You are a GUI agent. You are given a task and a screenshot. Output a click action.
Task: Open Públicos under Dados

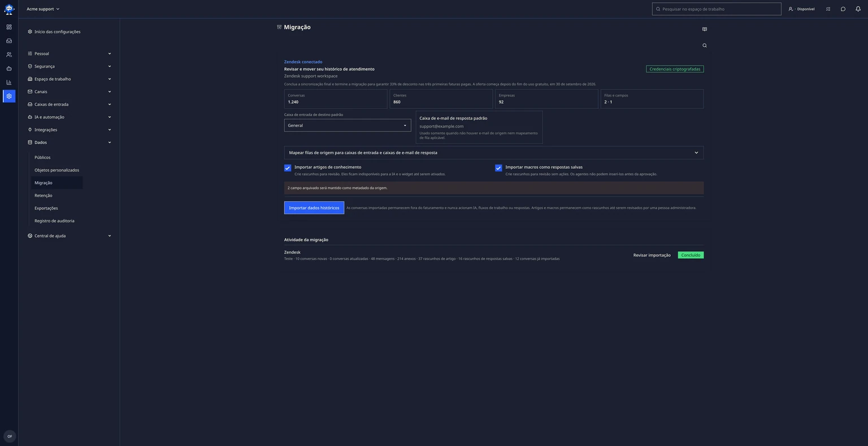point(42,158)
